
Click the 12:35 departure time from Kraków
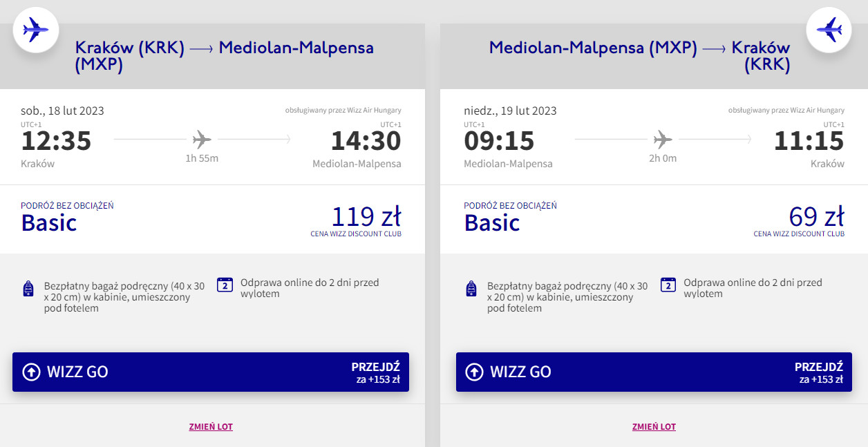click(56, 141)
